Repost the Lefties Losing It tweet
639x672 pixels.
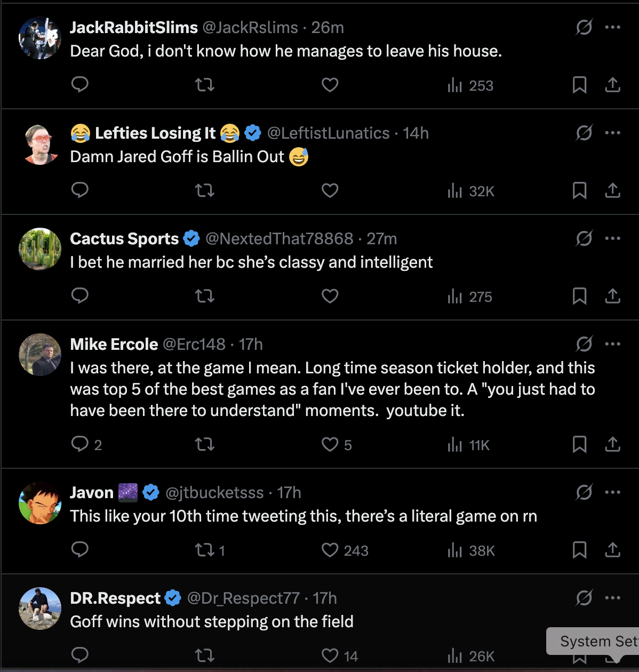205,190
